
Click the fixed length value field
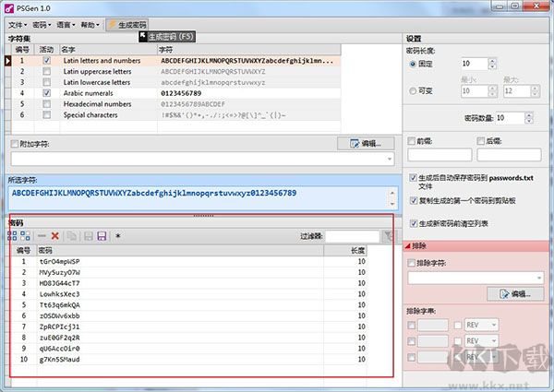(x=475, y=64)
